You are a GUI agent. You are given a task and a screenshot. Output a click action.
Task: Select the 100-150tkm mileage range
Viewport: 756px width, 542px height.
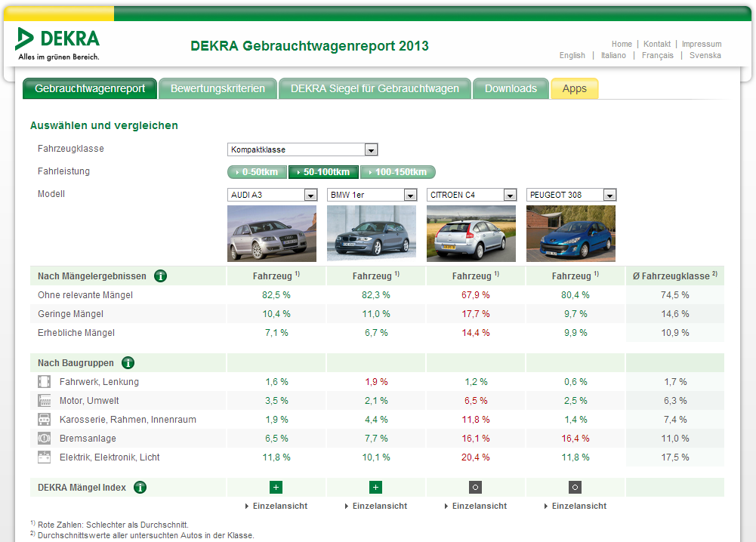398,172
